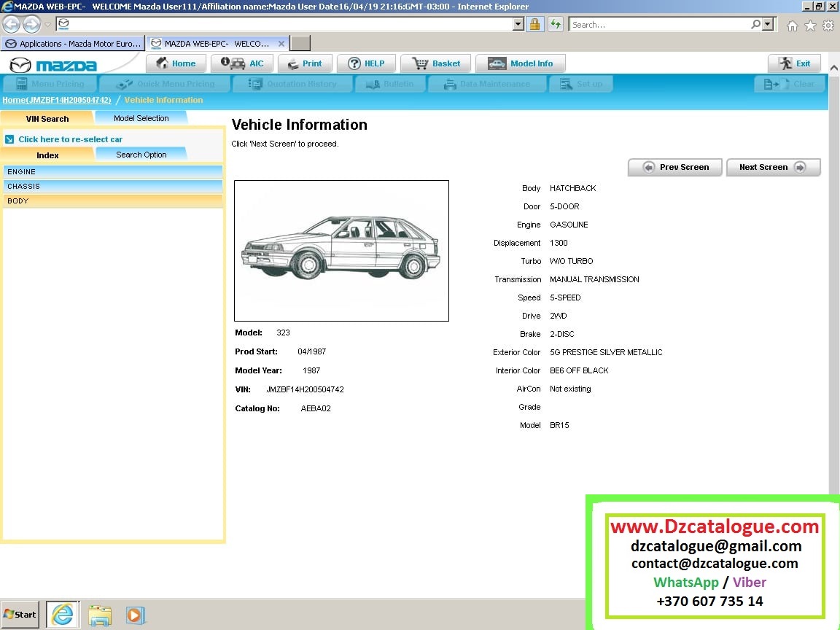Expand the BODY index row
Viewport: 840px width, 630px height.
click(x=112, y=201)
